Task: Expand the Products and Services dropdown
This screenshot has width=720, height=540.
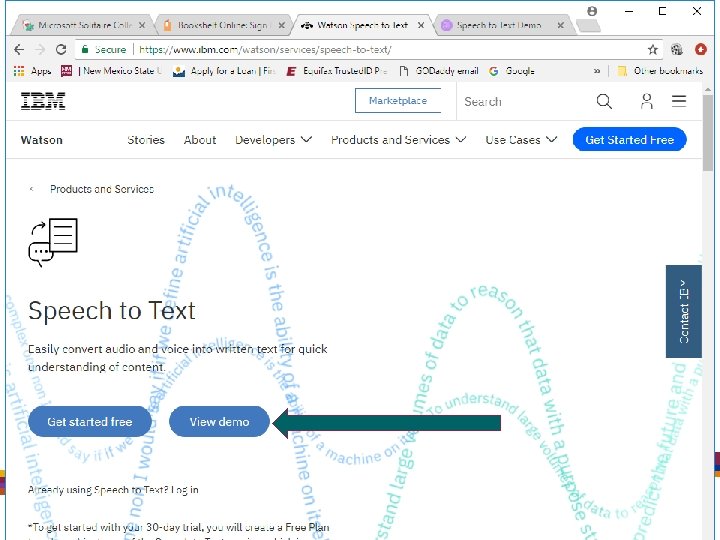Action: click(x=399, y=140)
